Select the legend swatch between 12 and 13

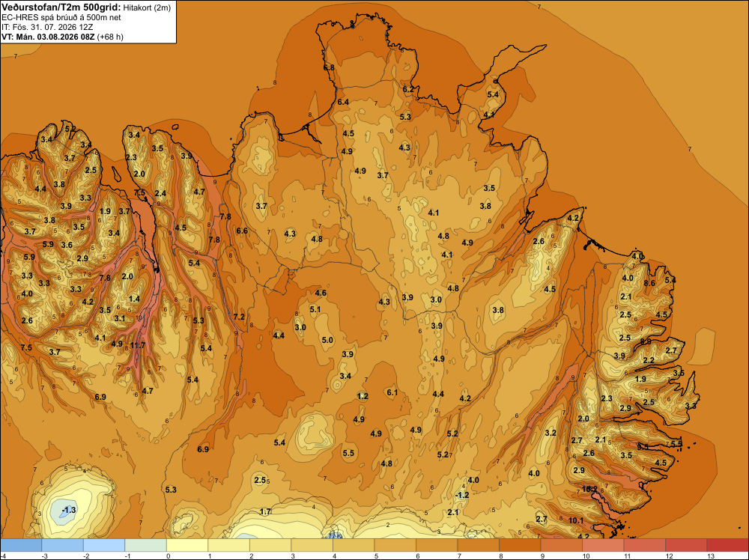point(686,545)
